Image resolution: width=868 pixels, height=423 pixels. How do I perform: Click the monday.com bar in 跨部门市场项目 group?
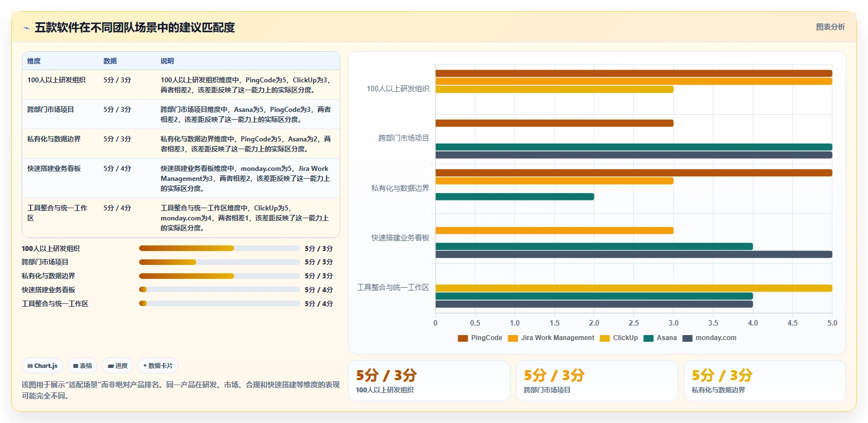click(633, 155)
